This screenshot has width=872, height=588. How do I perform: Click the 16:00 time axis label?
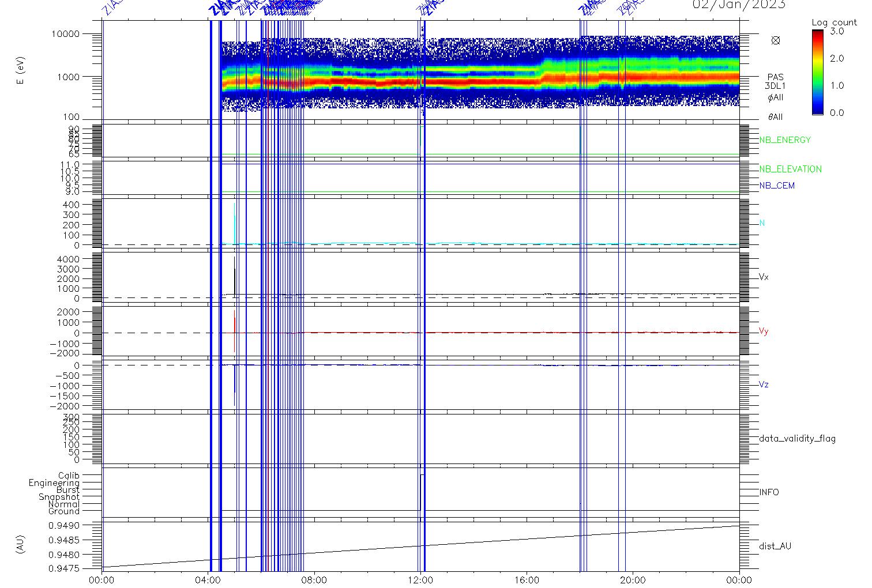(x=527, y=580)
